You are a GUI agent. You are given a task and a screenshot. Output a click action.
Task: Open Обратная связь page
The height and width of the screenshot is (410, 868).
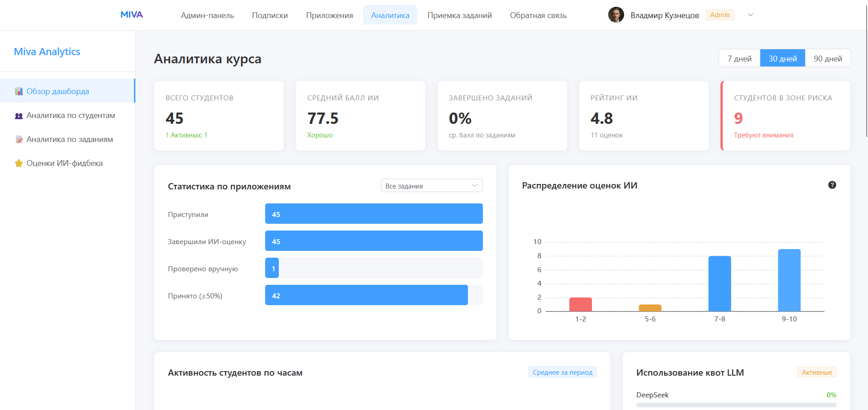(x=538, y=15)
